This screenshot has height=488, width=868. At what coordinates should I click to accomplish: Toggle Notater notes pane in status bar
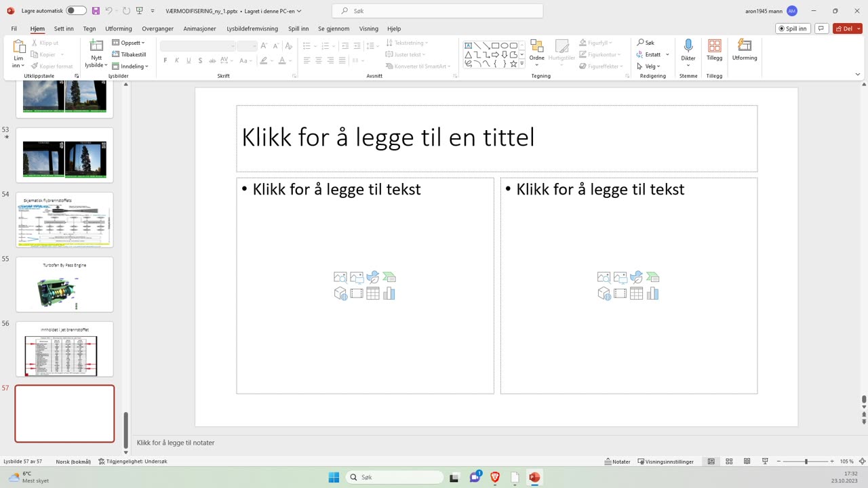[x=618, y=462]
